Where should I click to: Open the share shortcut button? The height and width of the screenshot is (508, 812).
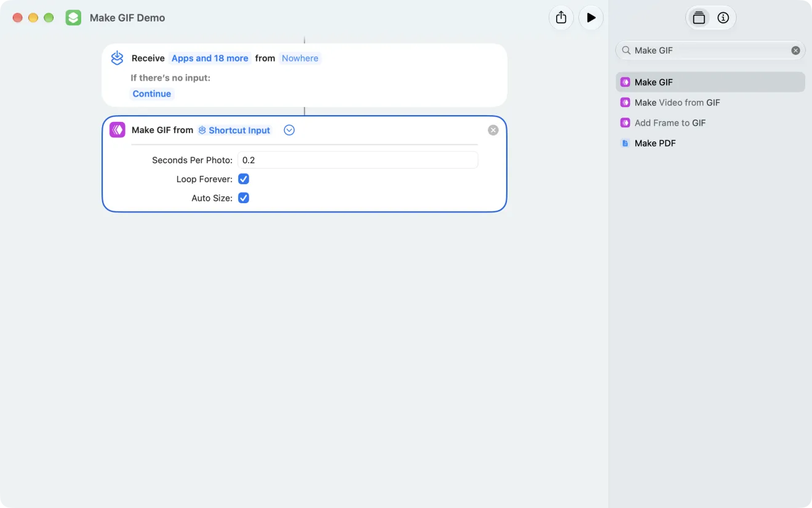561,18
